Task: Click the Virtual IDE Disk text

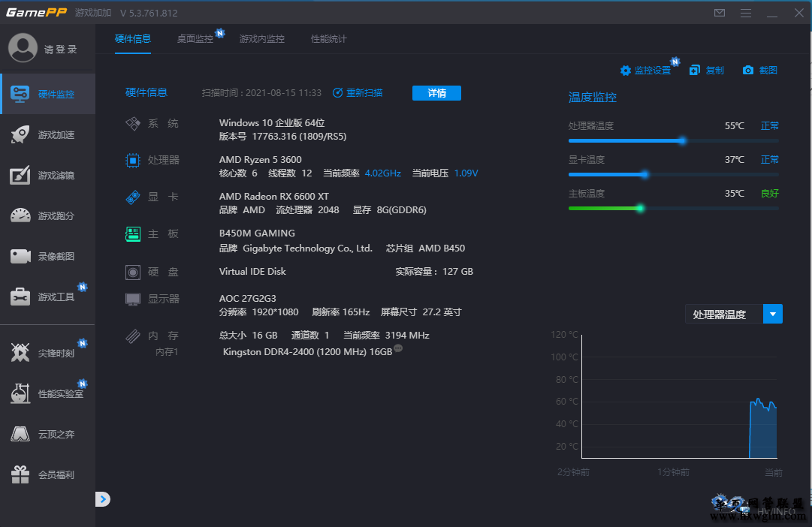Action: click(x=252, y=271)
